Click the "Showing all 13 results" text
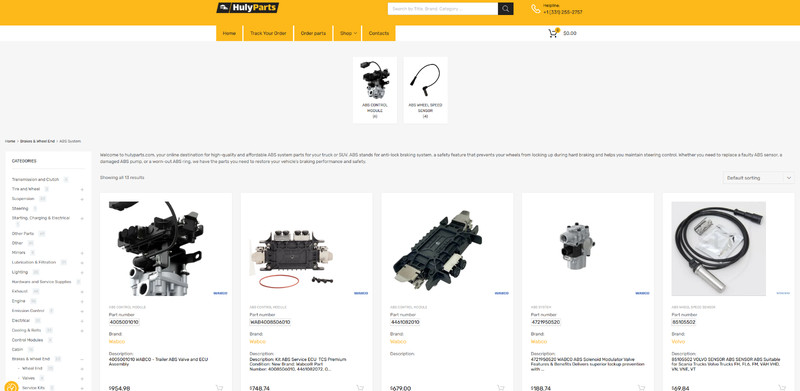Viewport: 800px width, 391px height. coord(122,178)
